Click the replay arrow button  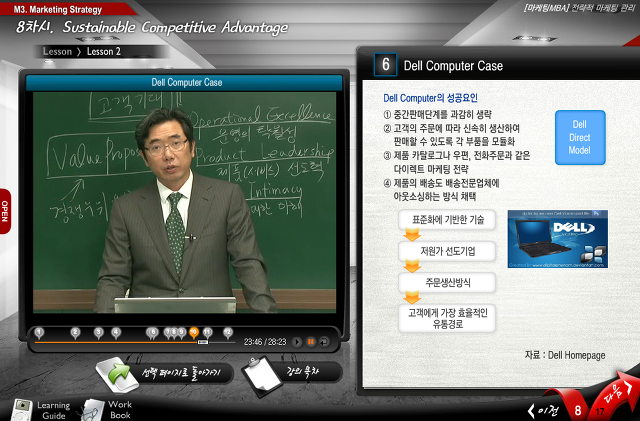coord(324,342)
